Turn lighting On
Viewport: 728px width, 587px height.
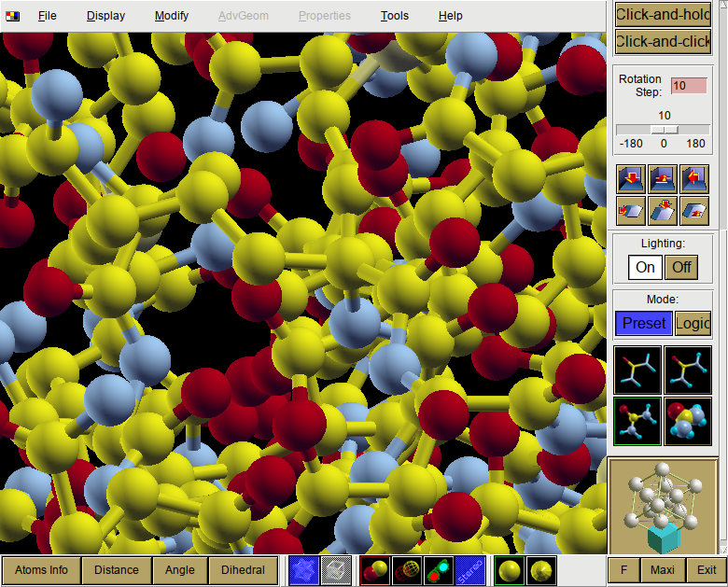point(645,268)
